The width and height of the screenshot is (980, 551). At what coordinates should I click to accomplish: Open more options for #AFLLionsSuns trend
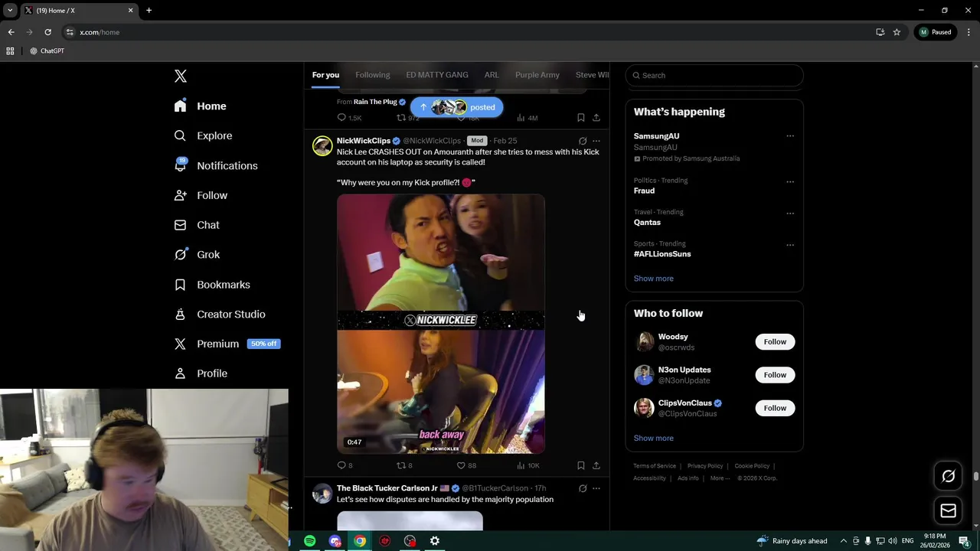(790, 245)
